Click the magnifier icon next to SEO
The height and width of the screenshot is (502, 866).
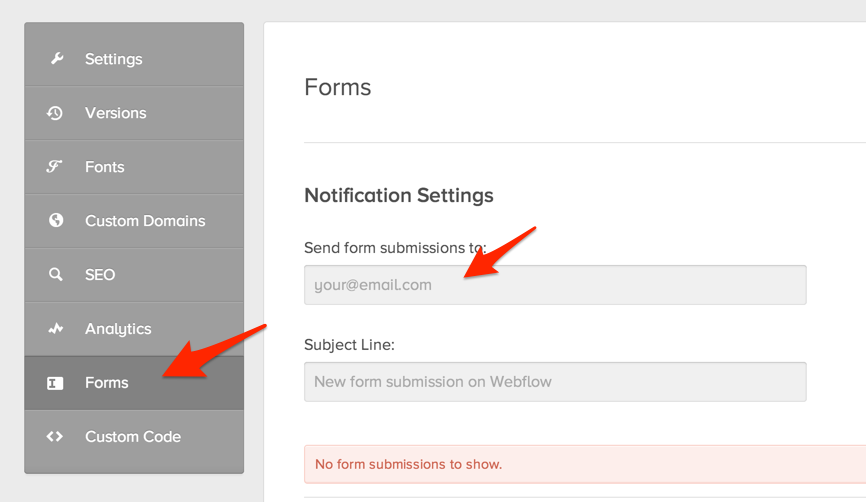[x=56, y=275]
